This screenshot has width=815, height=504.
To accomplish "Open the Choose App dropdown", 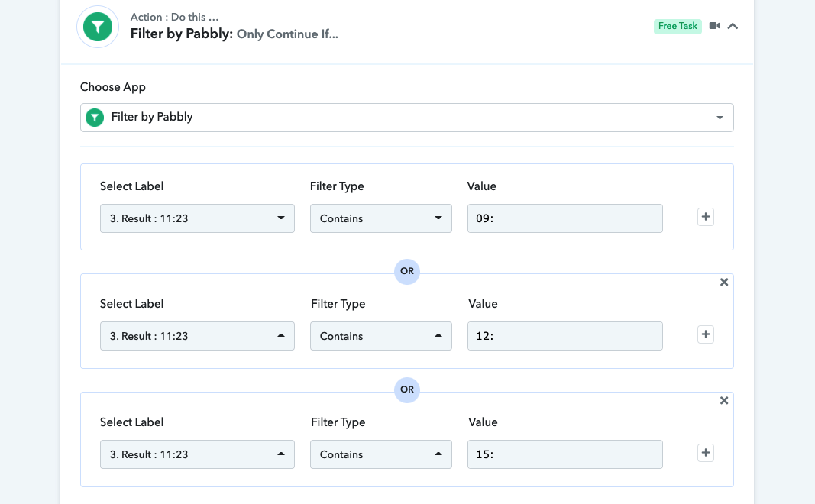I will point(407,118).
